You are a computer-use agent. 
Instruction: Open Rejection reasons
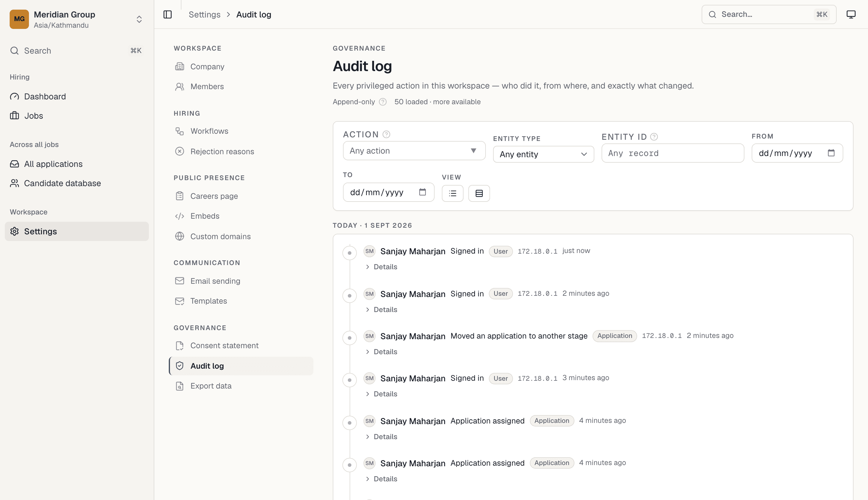click(x=241, y=152)
